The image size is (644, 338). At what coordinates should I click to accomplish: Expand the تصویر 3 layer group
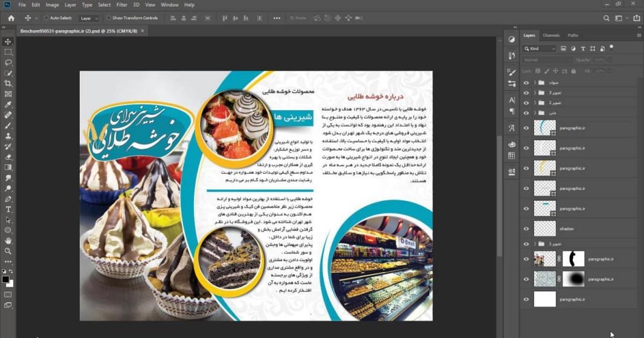535,93
